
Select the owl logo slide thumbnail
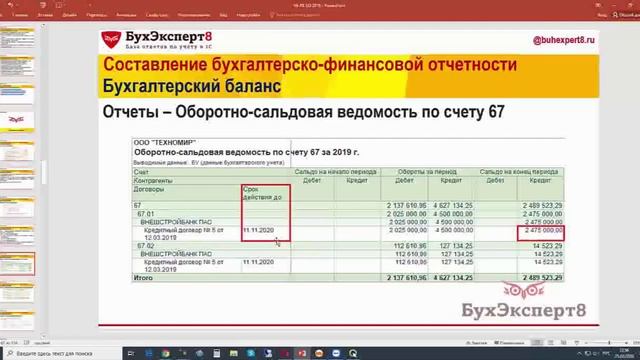coord(17,121)
